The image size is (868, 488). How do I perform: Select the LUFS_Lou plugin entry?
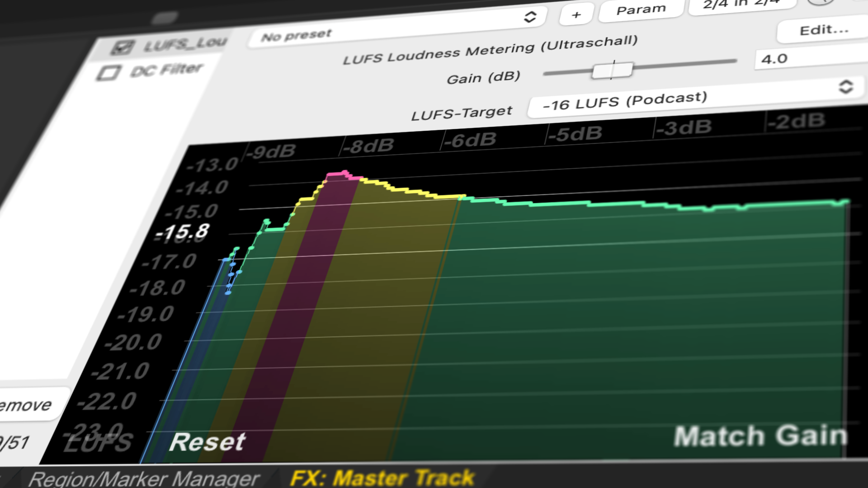click(184, 44)
